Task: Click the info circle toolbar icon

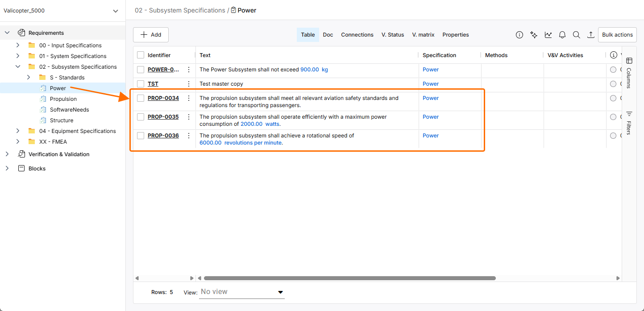Action: point(519,35)
